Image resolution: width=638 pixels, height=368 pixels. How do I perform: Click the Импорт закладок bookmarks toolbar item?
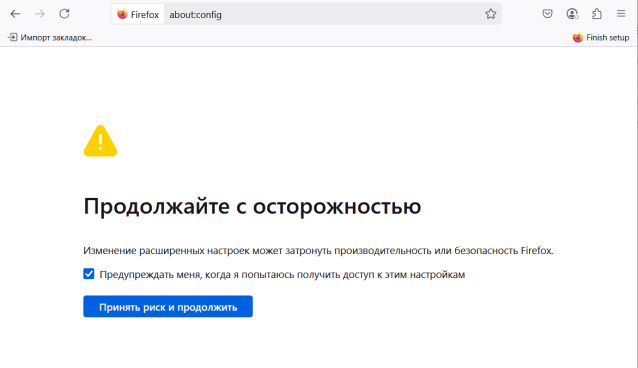50,37
